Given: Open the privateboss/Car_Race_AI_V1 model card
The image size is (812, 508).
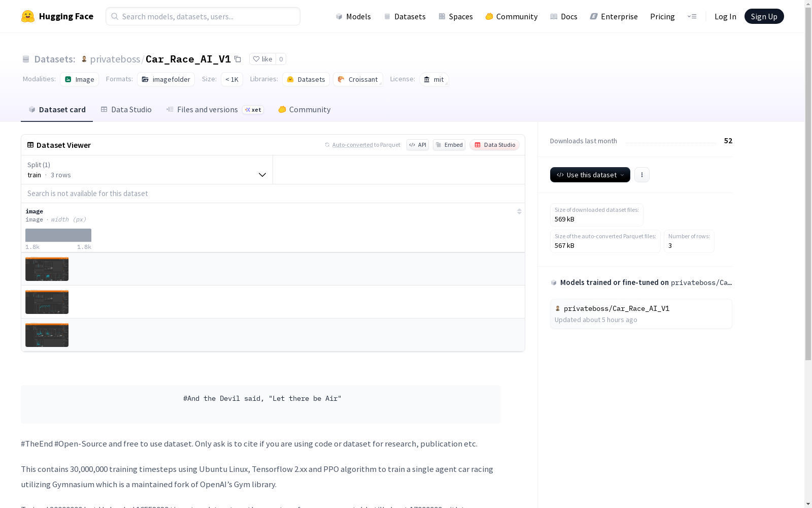Looking at the screenshot, I should (x=641, y=313).
